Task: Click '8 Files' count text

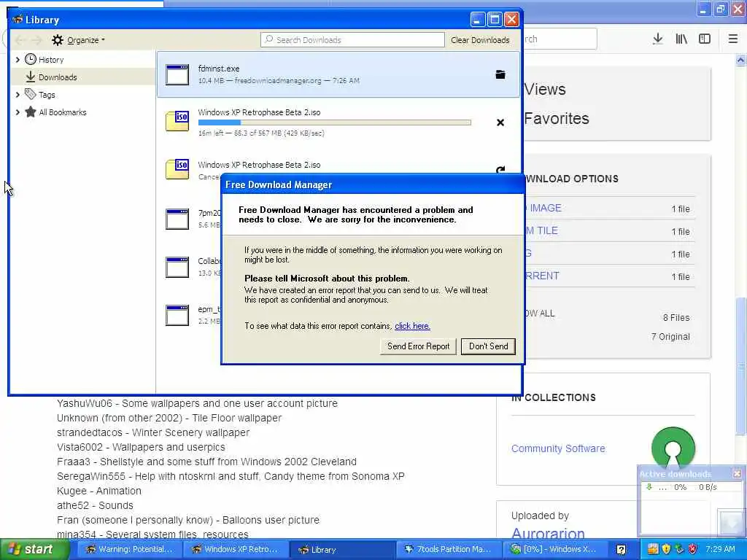Action: click(x=676, y=318)
